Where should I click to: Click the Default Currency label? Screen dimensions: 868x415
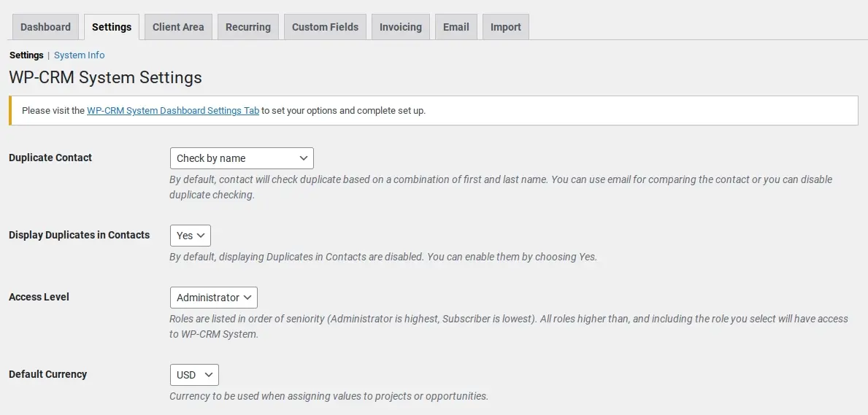(47, 375)
